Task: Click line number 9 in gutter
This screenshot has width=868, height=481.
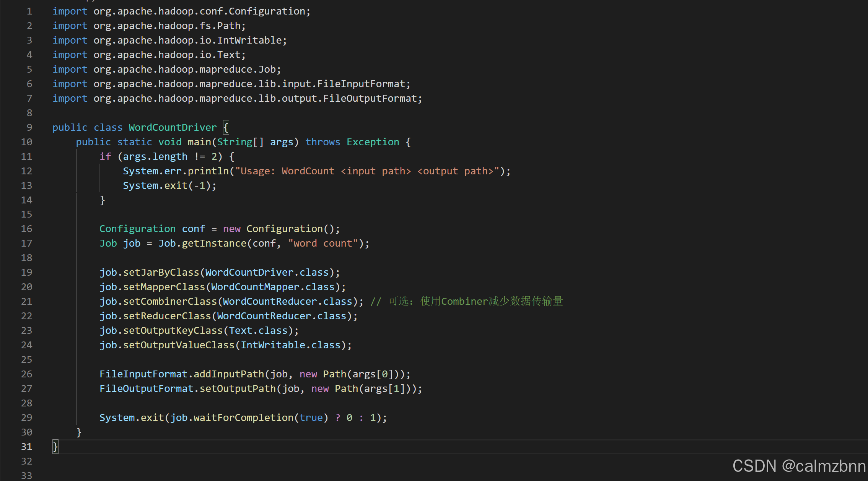Action: (29, 127)
